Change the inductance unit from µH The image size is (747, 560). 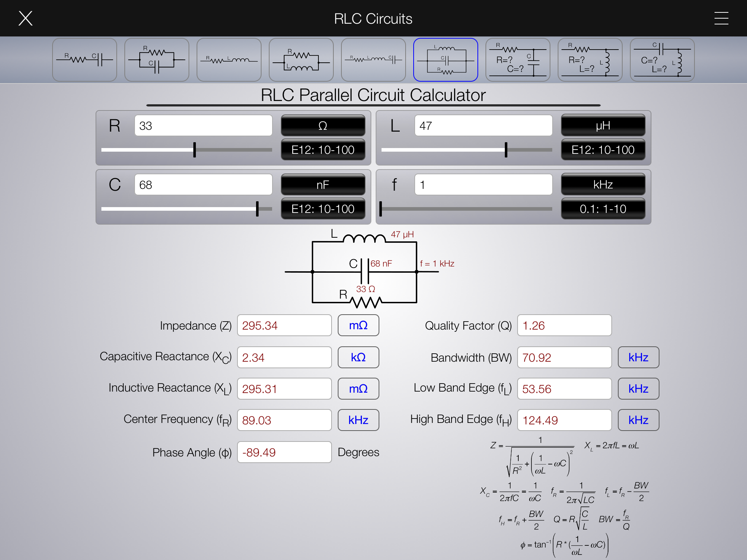coord(603,126)
